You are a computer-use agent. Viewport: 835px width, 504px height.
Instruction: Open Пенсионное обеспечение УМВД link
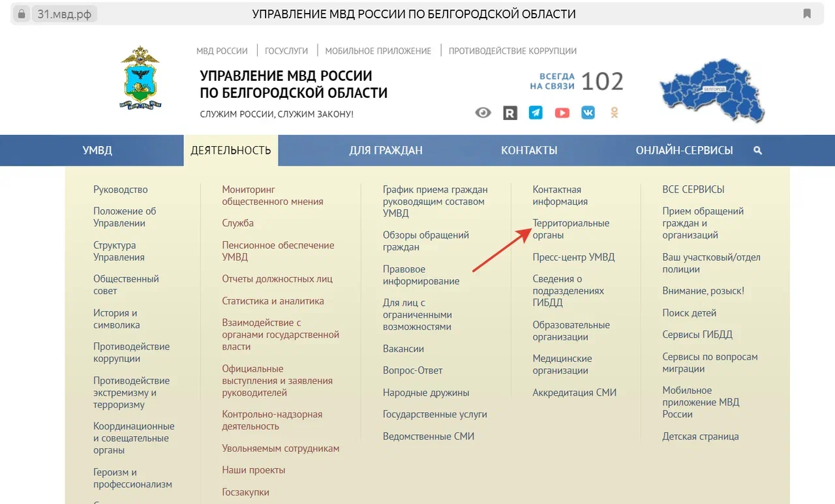tap(278, 251)
